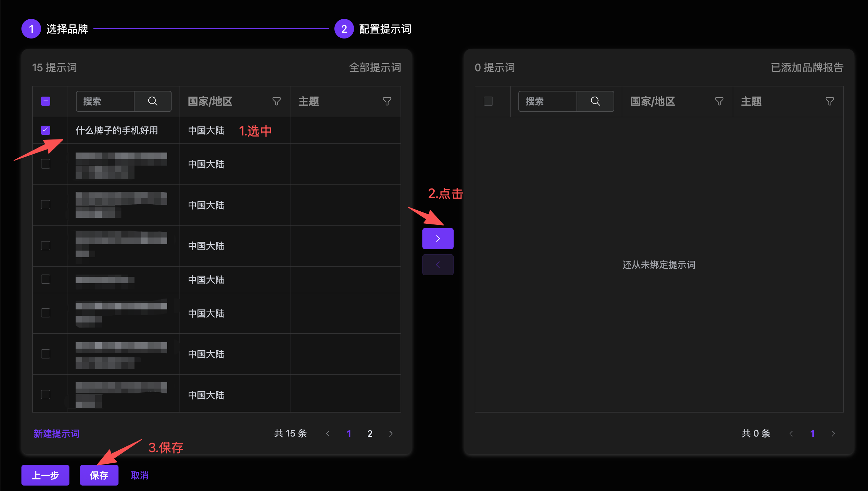Open the filter icon on left 主题 column
Screen dimensions: 868x491
tap(387, 101)
